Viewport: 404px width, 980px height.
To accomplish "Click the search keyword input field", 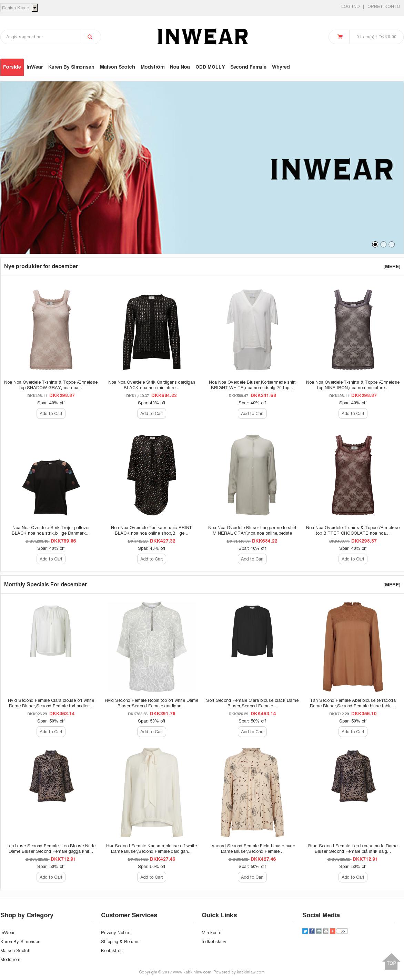I will click(40, 37).
